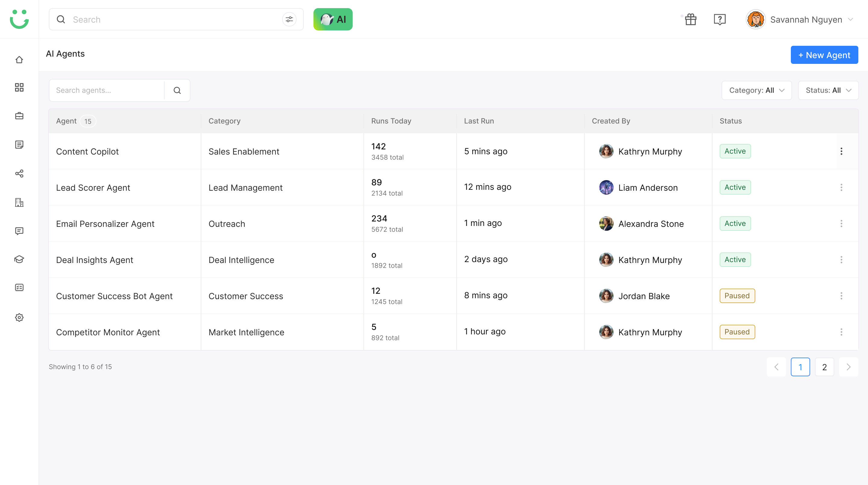Open row actions for Customer Success Bot Agent
The image size is (868, 485).
841,296
